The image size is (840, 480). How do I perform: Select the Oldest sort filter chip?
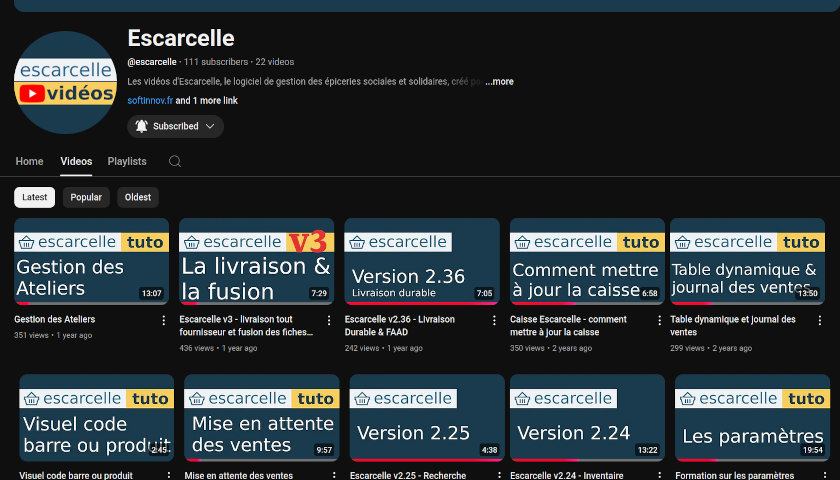tap(138, 197)
